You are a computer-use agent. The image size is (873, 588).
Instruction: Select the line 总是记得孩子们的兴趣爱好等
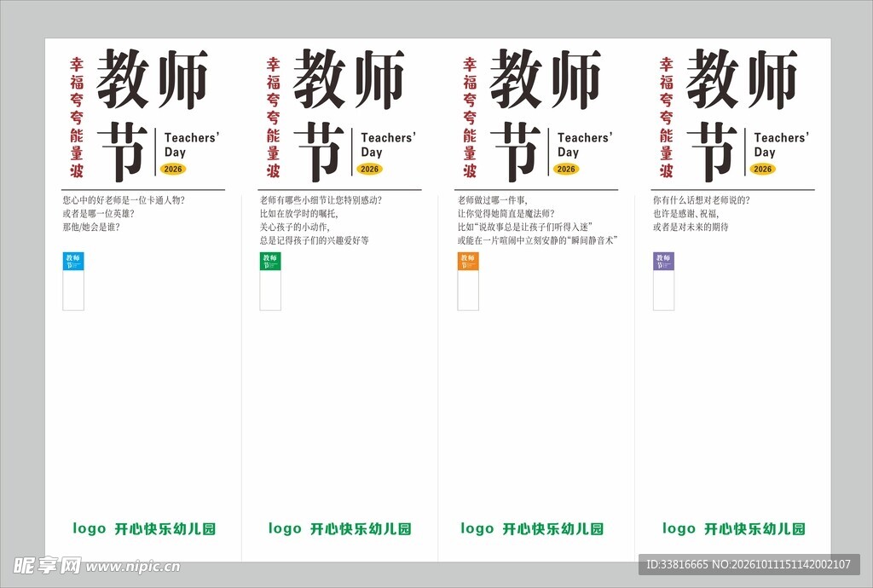click(314, 240)
